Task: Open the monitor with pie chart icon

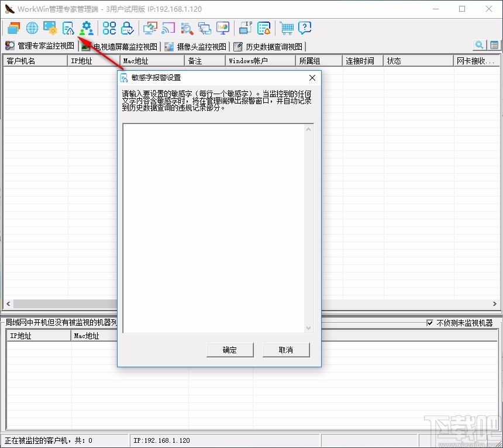Action: coord(223,28)
